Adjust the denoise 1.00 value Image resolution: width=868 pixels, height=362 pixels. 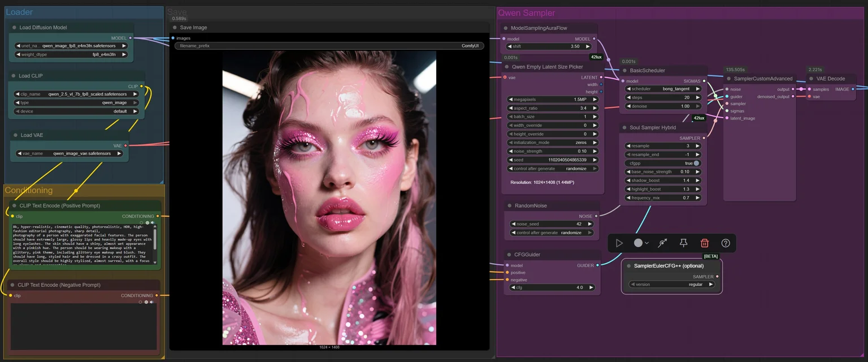pyautogui.click(x=663, y=106)
